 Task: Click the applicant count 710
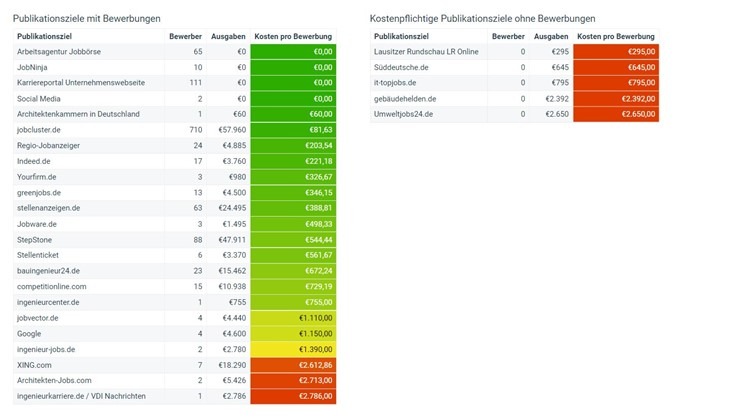click(x=196, y=130)
